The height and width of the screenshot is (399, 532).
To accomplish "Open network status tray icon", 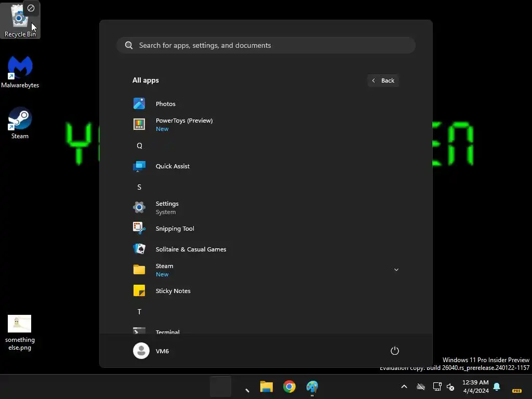I will point(437,387).
